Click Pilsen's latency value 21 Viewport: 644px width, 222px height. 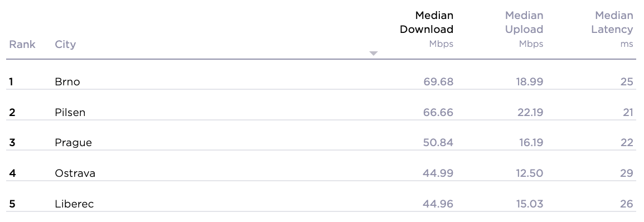pyautogui.click(x=628, y=112)
